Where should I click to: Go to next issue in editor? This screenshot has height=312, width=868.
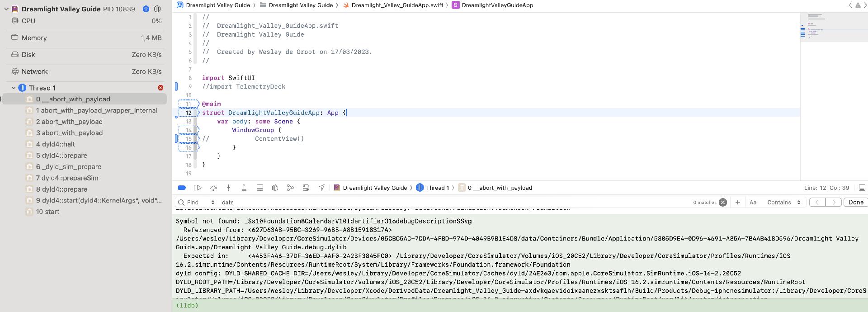point(865,5)
